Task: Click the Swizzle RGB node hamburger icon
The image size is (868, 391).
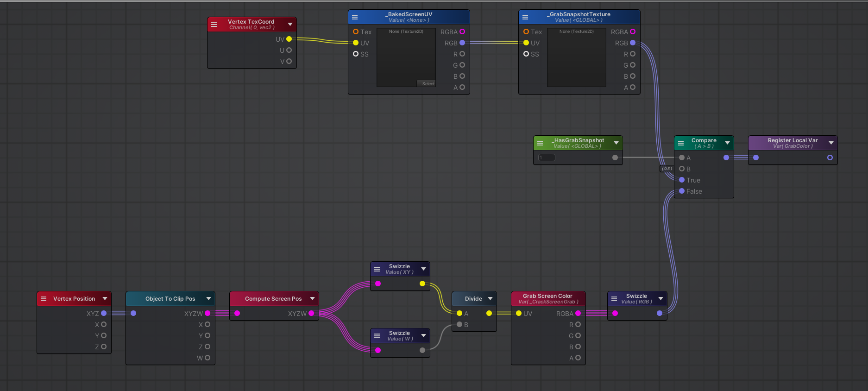Action: point(614,299)
